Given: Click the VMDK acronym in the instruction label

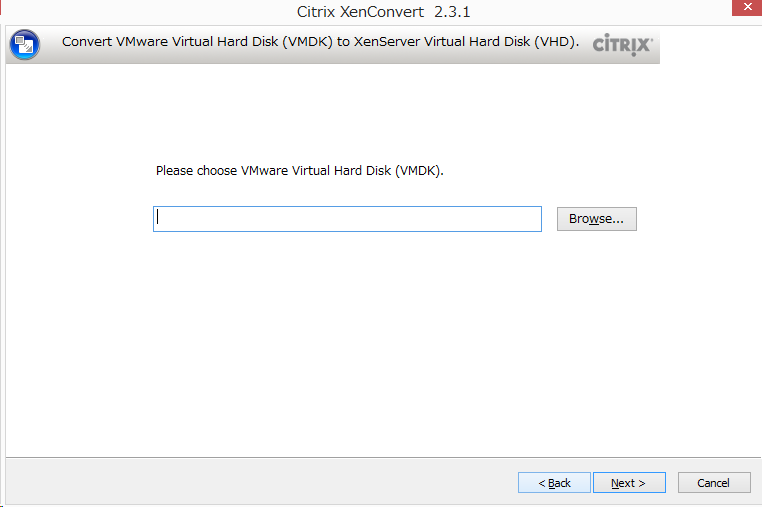Looking at the screenshot, I should [419, 171].
